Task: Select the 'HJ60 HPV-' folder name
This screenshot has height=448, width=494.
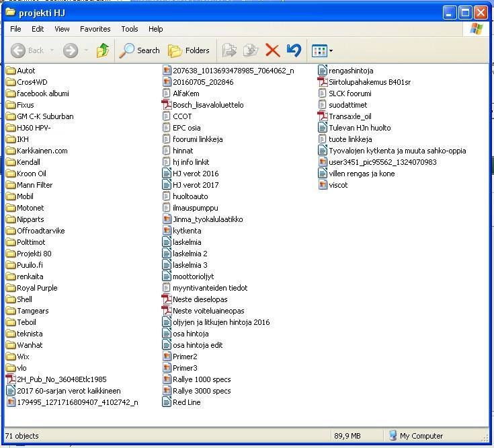Action: [x=34, y=128]
